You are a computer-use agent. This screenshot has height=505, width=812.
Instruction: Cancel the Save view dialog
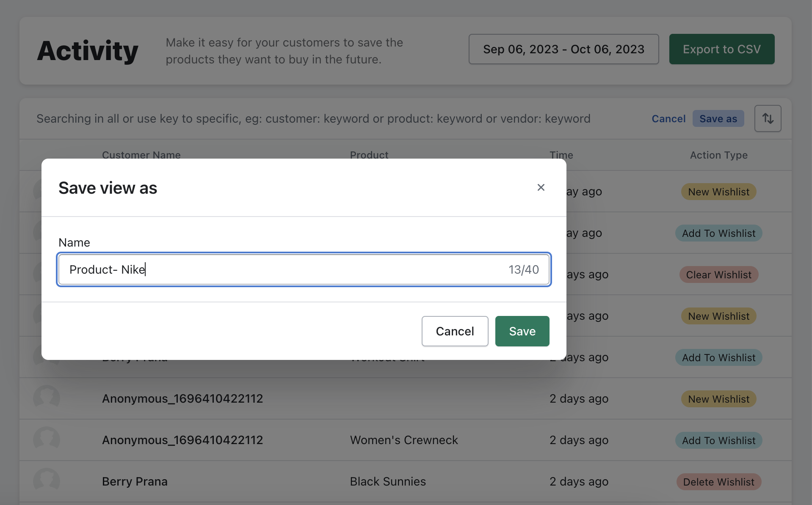point(454,331)
